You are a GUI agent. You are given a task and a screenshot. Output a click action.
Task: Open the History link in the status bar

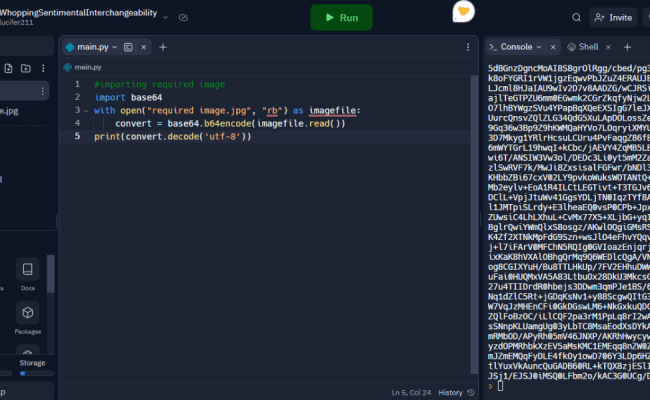[450, 393]
